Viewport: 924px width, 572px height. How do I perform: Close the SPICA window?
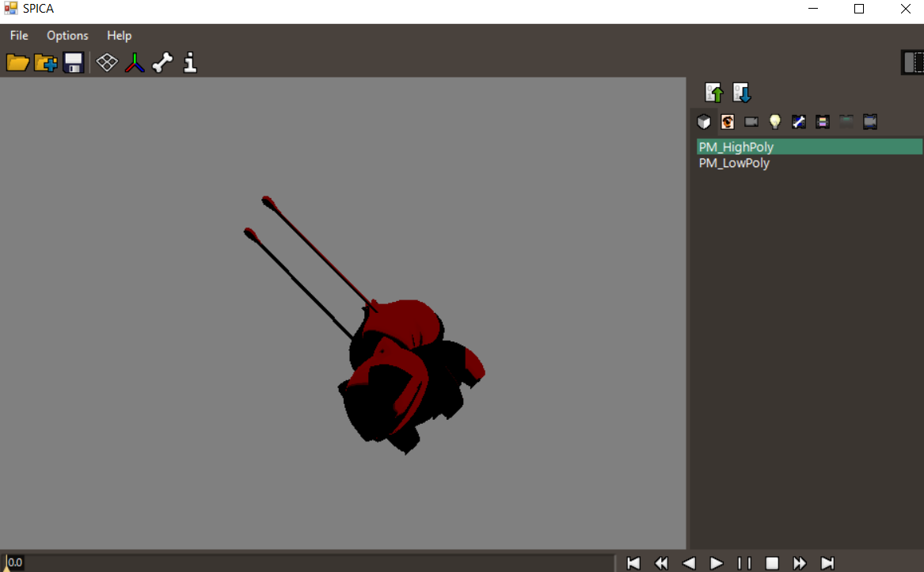click(x=905, y=9)
